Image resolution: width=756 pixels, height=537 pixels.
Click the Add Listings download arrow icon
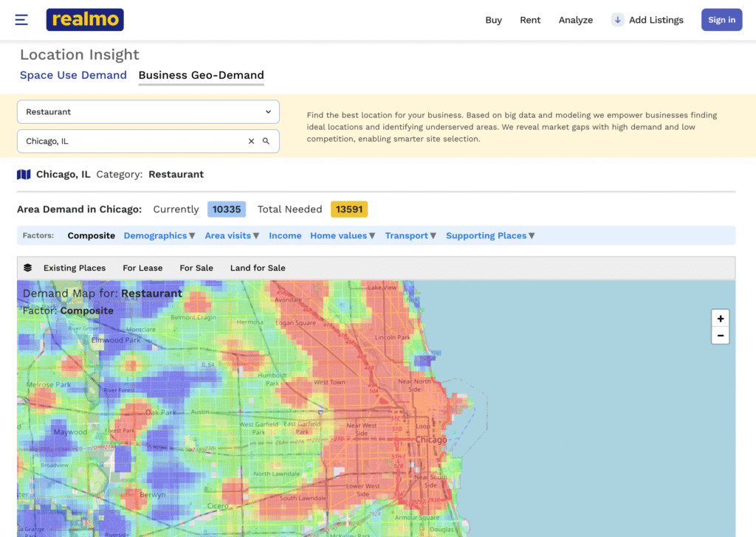pyautogui.click(x=617, y=20)
